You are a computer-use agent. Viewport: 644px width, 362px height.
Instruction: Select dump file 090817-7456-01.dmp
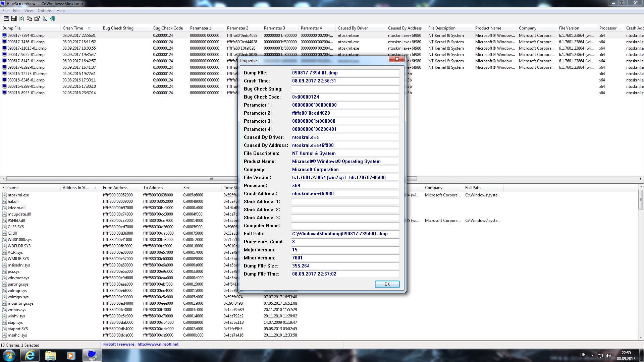point(26,42)
